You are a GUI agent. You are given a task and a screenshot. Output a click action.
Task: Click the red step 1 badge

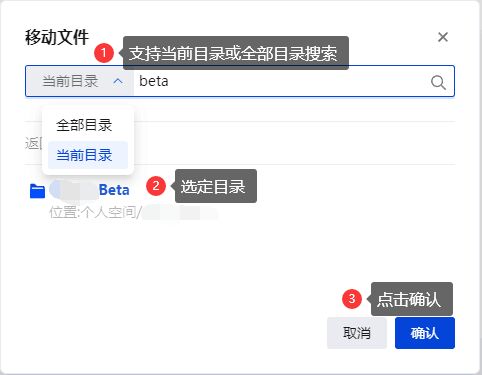click(x=104, y=53)
